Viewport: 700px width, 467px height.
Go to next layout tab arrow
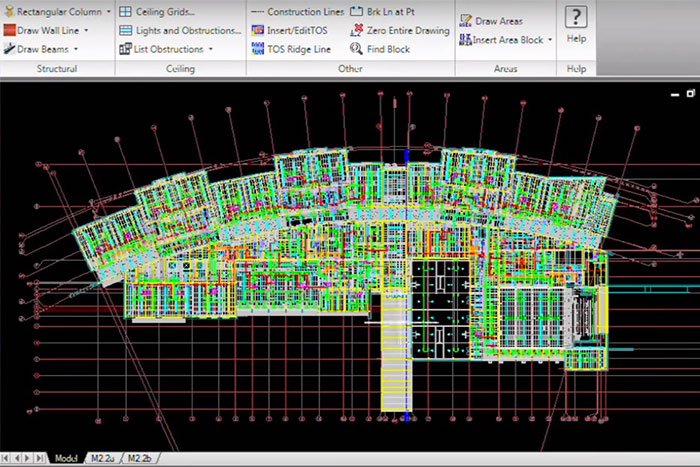(x=28, y=459)
